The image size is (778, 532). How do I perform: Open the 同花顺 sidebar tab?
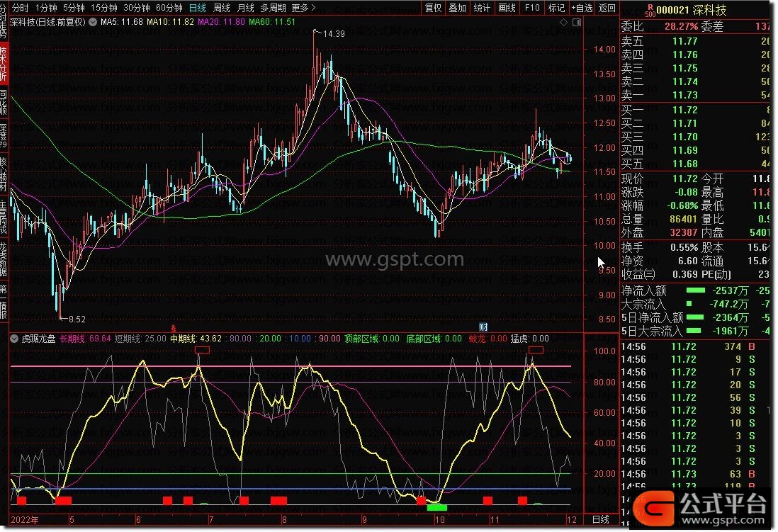point(4,102)
